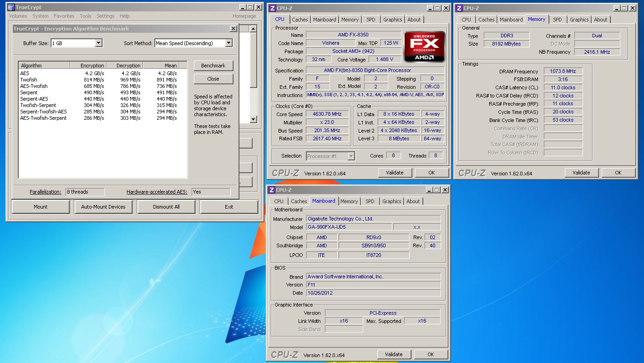Image resolution: width=644 pixels, height=363 pixels.
Task: Open the SPD tab beside active Memory tab
Action: click(557, 20)
